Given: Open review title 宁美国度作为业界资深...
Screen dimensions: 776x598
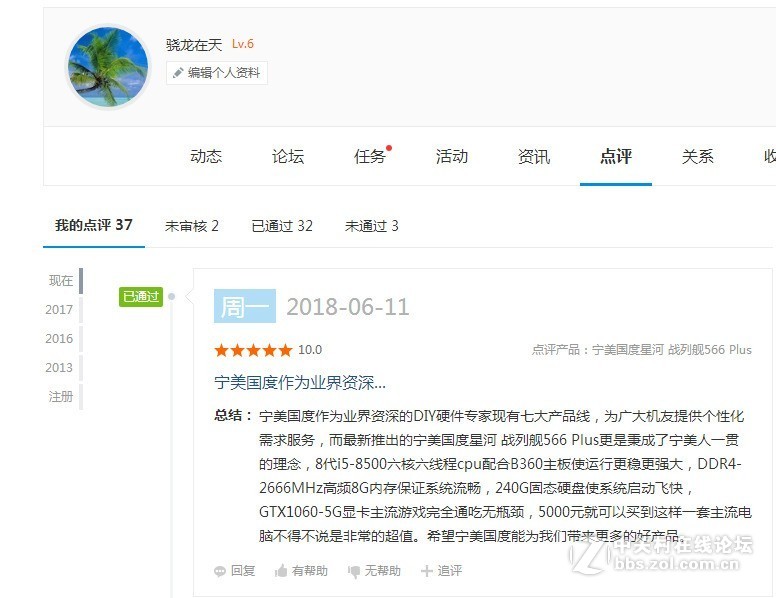Looking at the screenshot, I should 300,382.
